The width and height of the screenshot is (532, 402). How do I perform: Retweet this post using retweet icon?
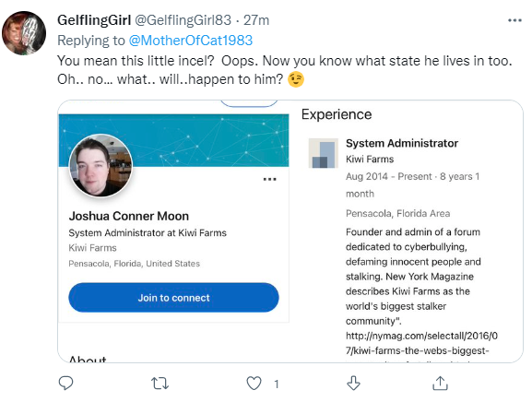160,384
